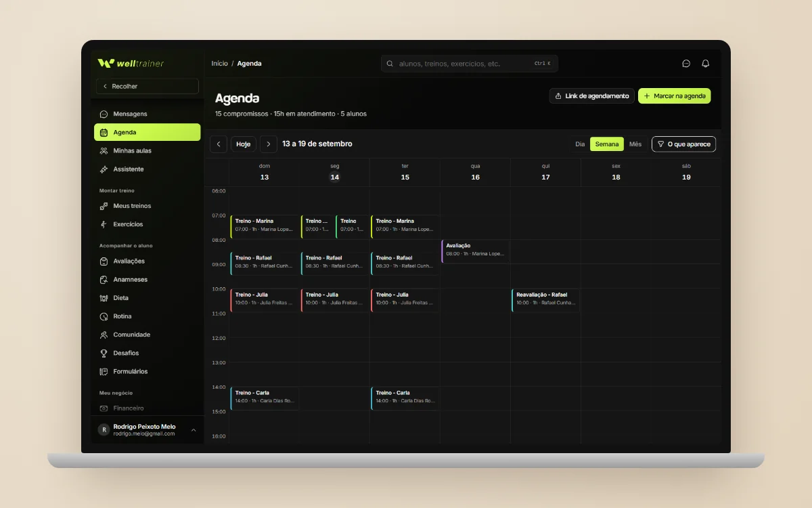Select the Agenda sidebar item
The image size is (812, 508).
(147, 132)
